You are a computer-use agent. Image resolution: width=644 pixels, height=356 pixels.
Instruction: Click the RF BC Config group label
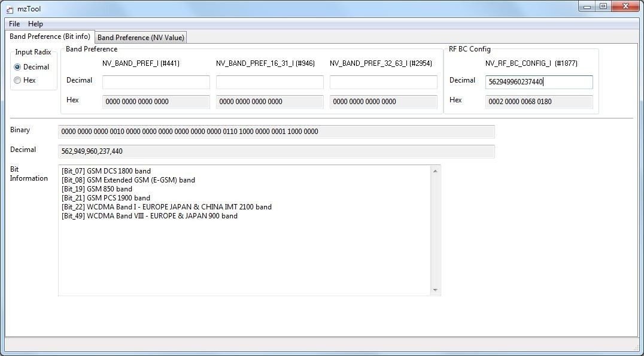click(469, 49)
